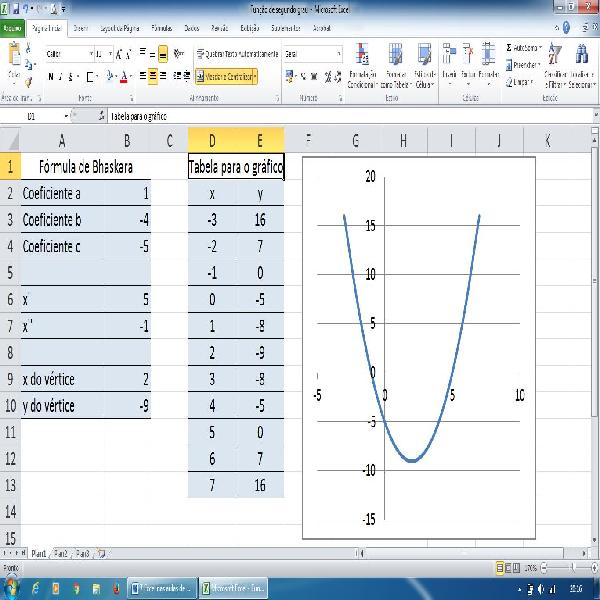Screen dimensions: 600x600
Task: Open Formatar como Tabela menu
Action: pos(396,65)
